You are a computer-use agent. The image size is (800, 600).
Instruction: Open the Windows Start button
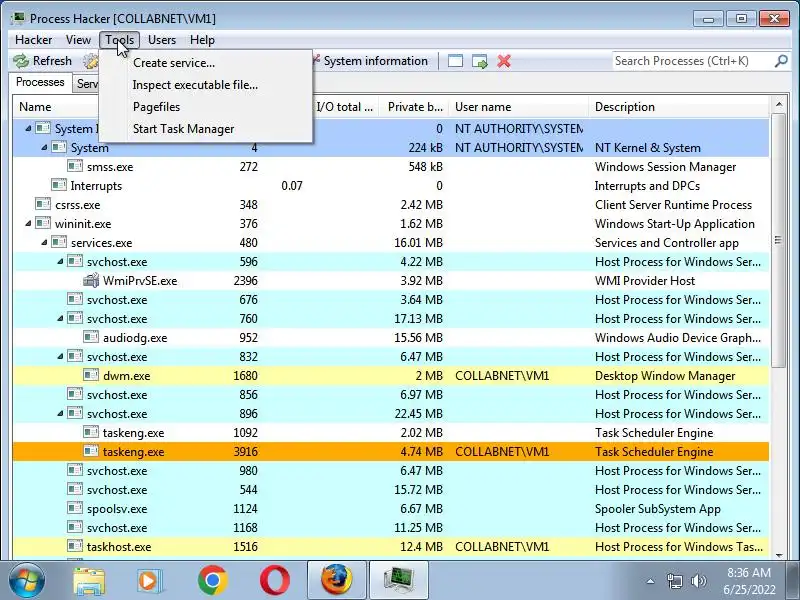[x=27, y=581]
